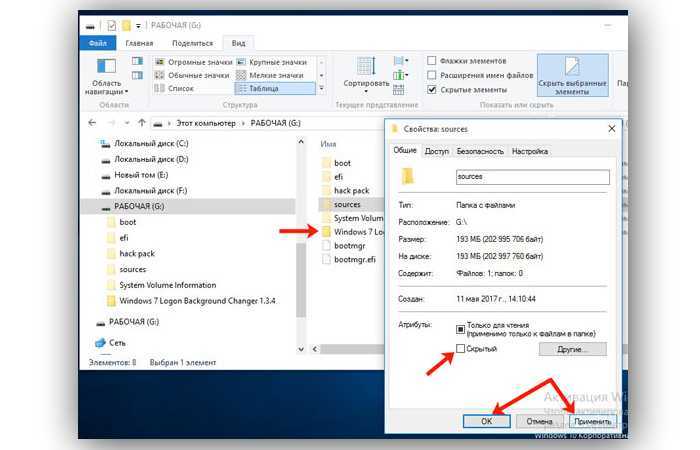Select bootmgr.efi file in file list

pyautogui.click(x=355, y=259)
